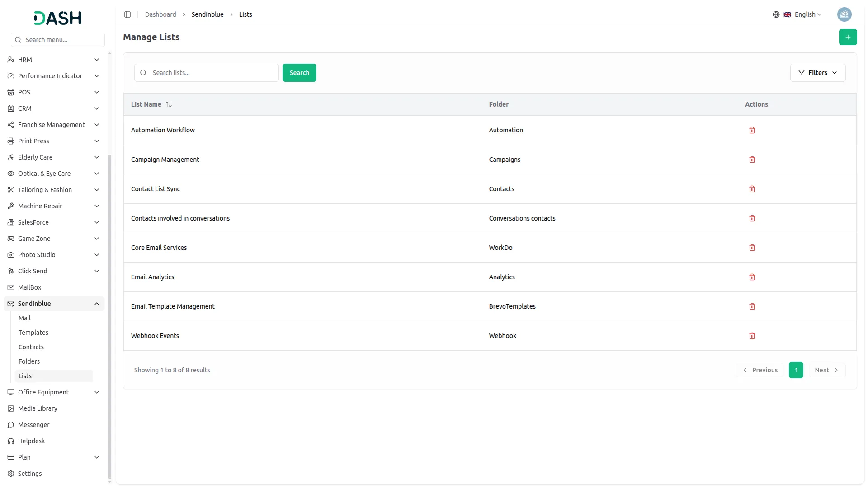Click the Media Library icon
Screen dimensions: 868x488
(10, 408)
